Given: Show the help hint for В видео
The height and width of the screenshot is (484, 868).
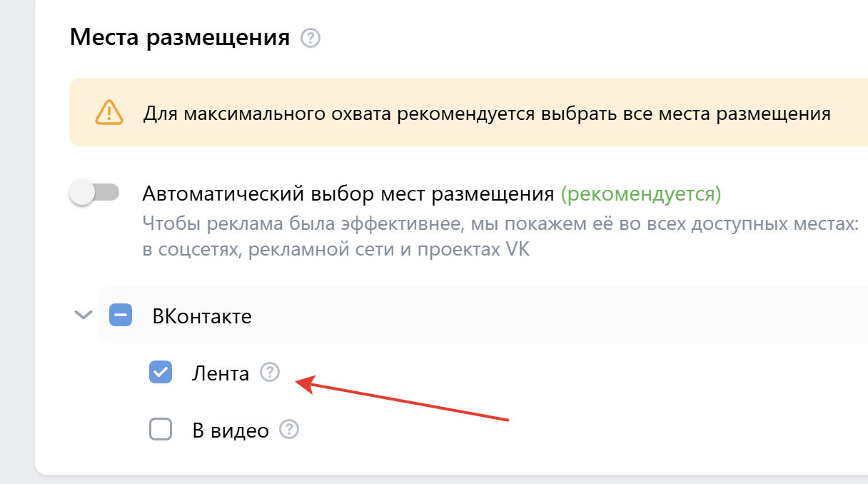Looking at the screenshot, I should (289, 430).
